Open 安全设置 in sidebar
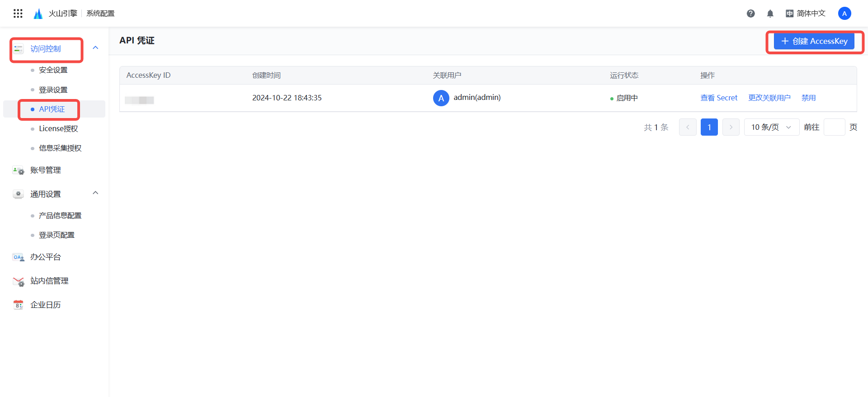This screenshot has height=397, width=868. tap(53, 70)
